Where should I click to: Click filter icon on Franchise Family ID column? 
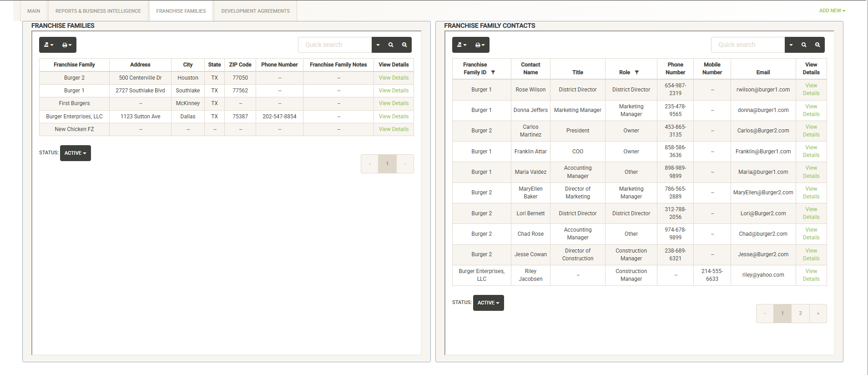coord(493,73)
